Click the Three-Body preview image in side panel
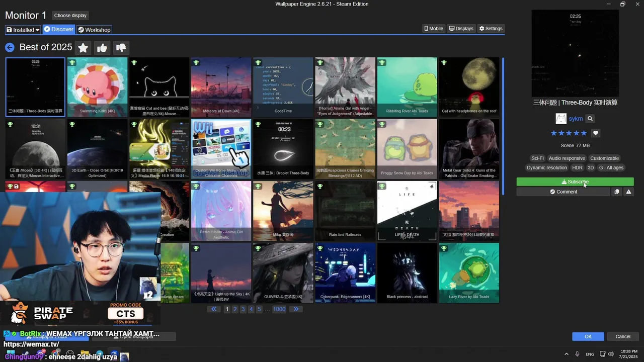Image resolution: width=644 pixels, height=362 pixels. coord(575,53)
